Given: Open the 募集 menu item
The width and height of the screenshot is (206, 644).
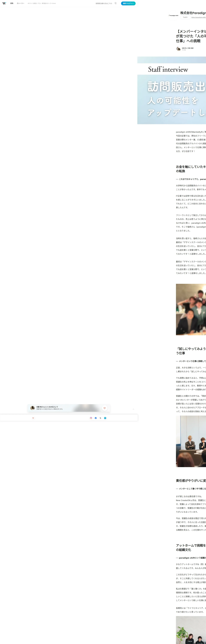Looking at the screenshot, I should (12, 4).
